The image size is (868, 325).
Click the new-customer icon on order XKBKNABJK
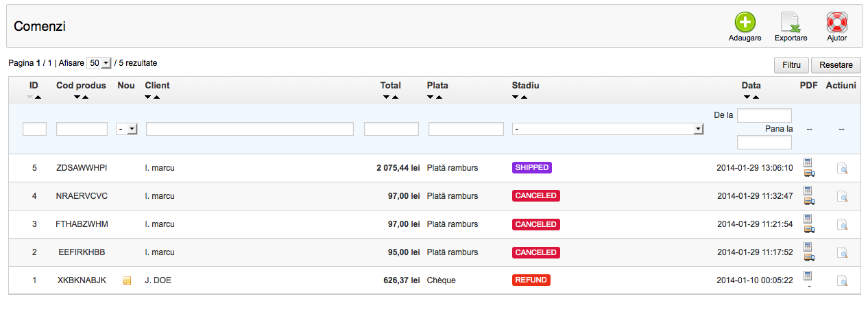pyautogui.click(x=126, y=280)
